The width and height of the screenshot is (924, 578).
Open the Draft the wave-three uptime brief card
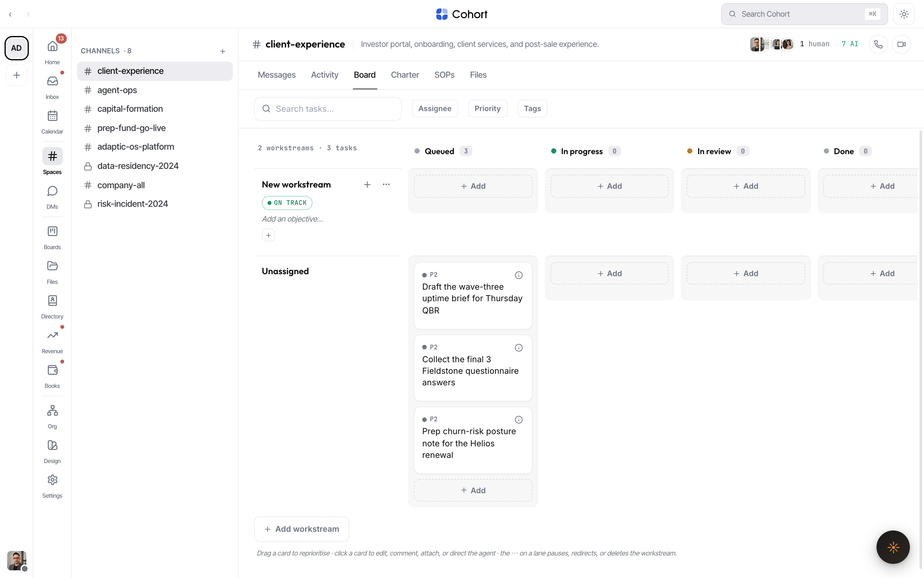(x=473, y=295)
